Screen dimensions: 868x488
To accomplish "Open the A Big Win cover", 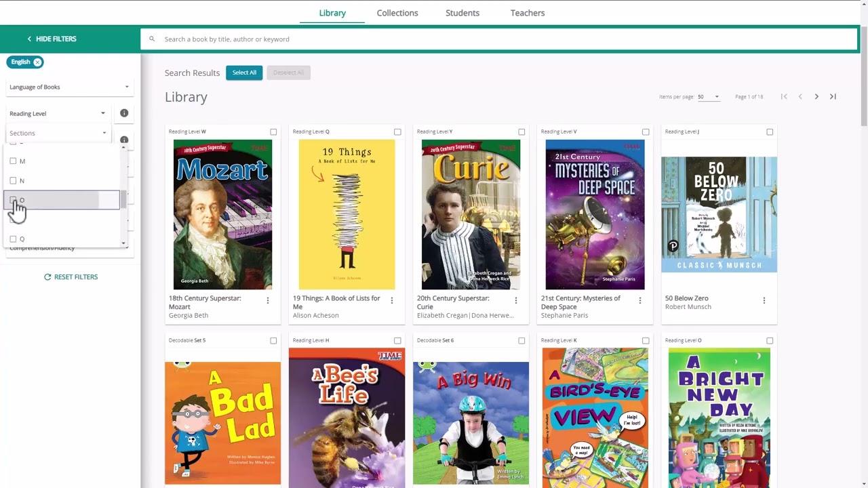I will coord(471,423).
